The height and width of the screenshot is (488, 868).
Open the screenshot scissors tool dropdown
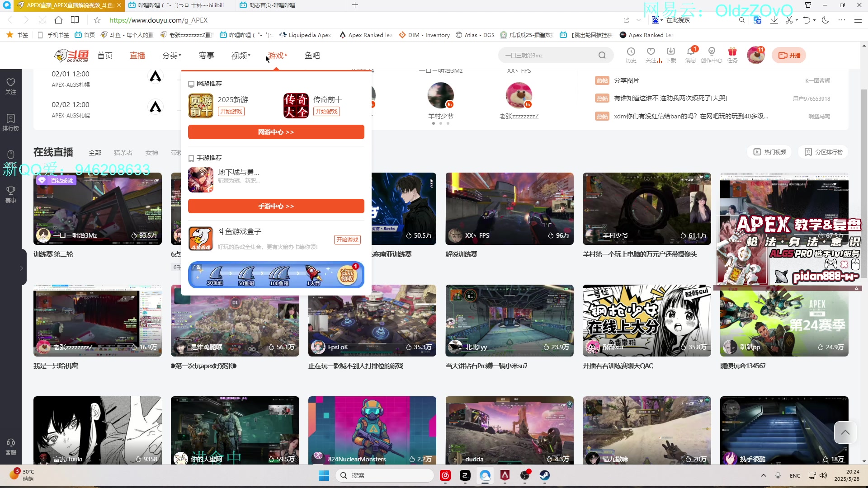797,20
